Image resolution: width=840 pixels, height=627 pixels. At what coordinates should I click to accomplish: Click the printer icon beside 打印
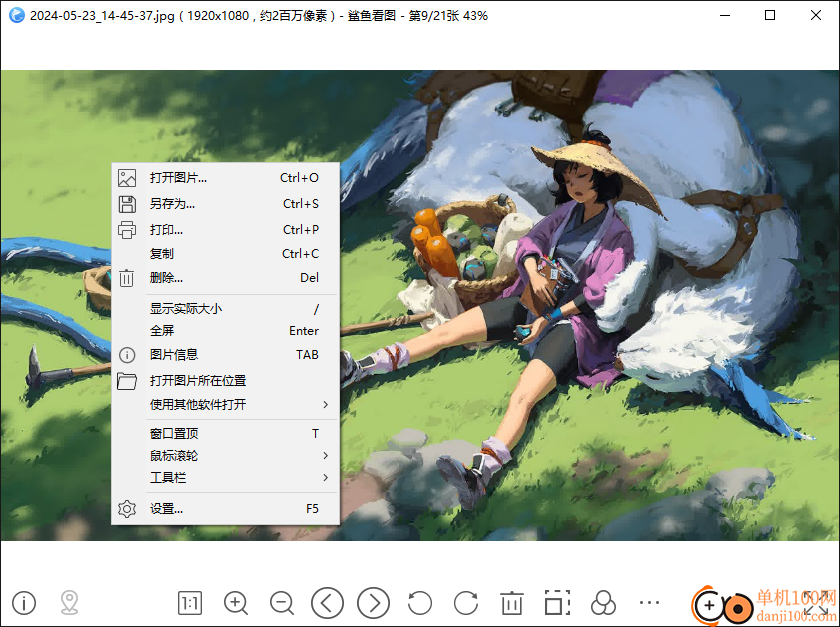(127, 230)
